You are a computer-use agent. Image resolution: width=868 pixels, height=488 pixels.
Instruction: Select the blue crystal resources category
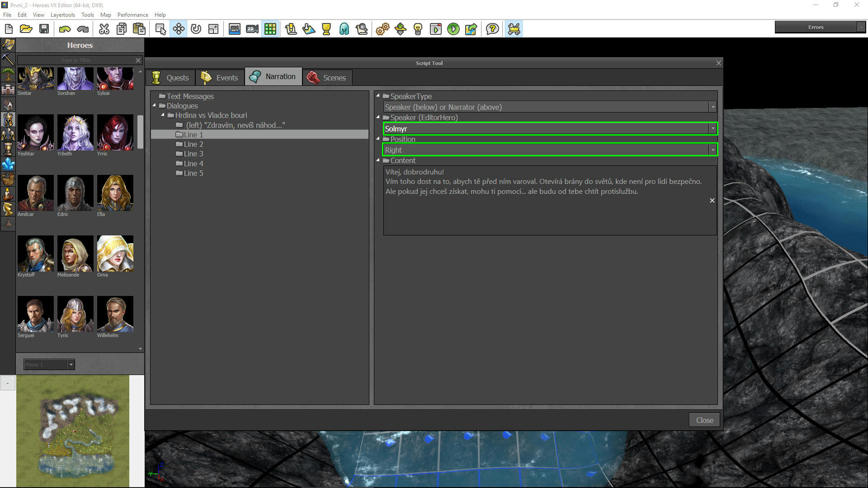(x=8, y=164)
